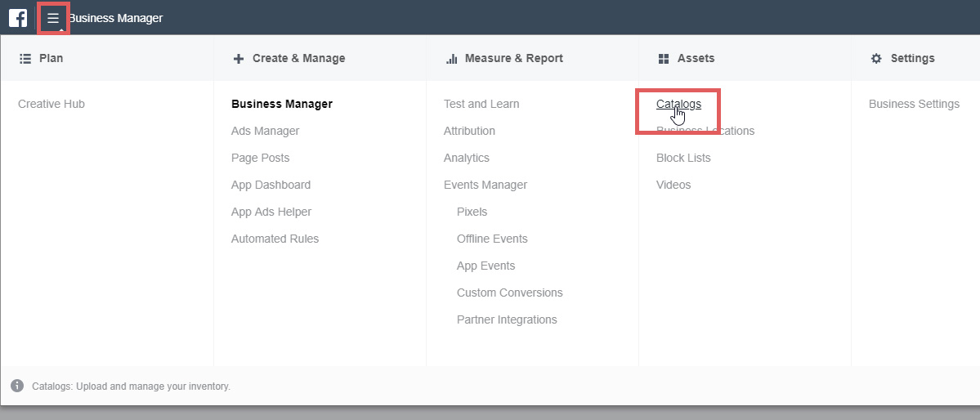The width and height of the screenshot is (980, 420).
Task: Open Partner Integrations
Action: [507, 319]
